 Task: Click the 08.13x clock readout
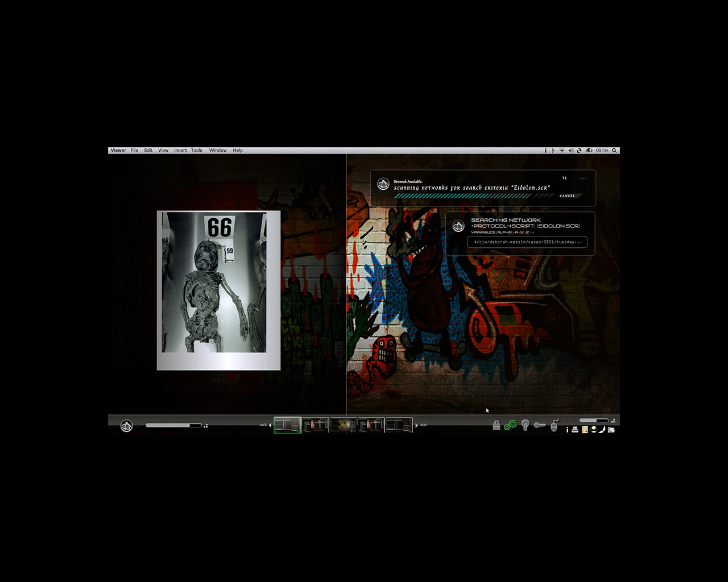pos(602,151)
